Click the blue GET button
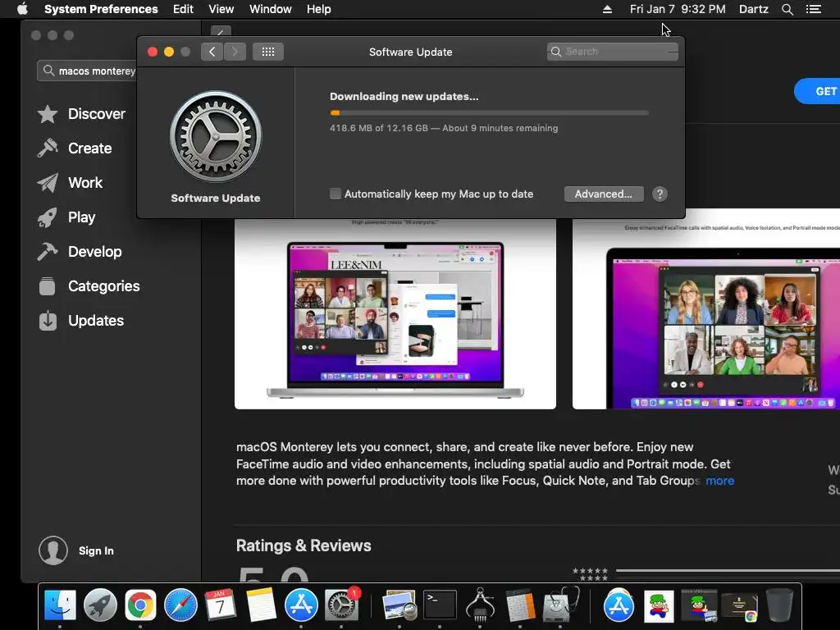Screen dimensions: 840x630 point(818,91)
